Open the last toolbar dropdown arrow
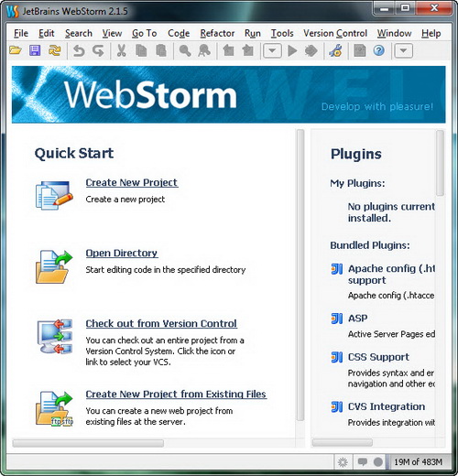This screenshot has height=476, width=458. point(403,50)
